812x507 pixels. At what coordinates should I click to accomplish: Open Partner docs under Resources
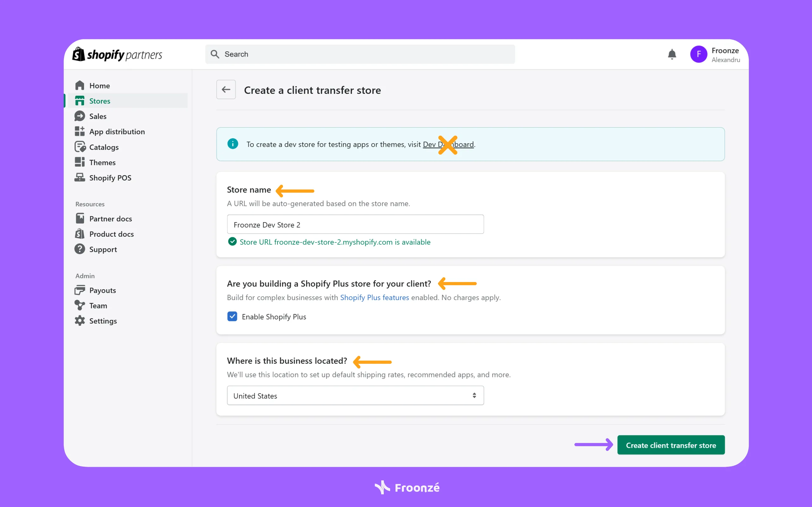point(111,218)
